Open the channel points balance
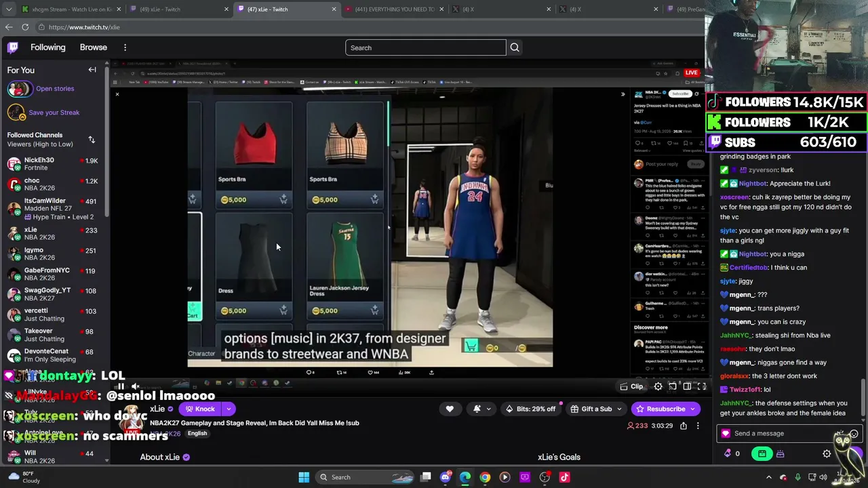Screen dimensions: 868x488 click(x=732, y=454)
